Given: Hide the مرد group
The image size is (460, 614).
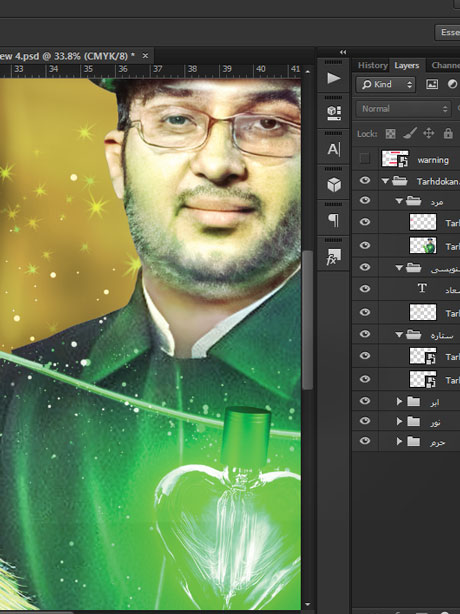Looking at the screenshot, I should 364,200.
